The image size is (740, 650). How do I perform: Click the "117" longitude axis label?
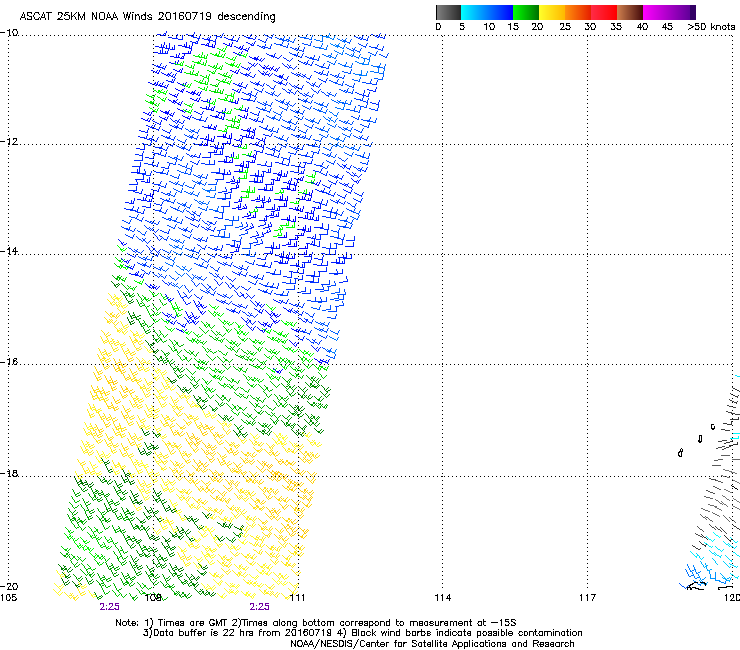click(588, 598)
